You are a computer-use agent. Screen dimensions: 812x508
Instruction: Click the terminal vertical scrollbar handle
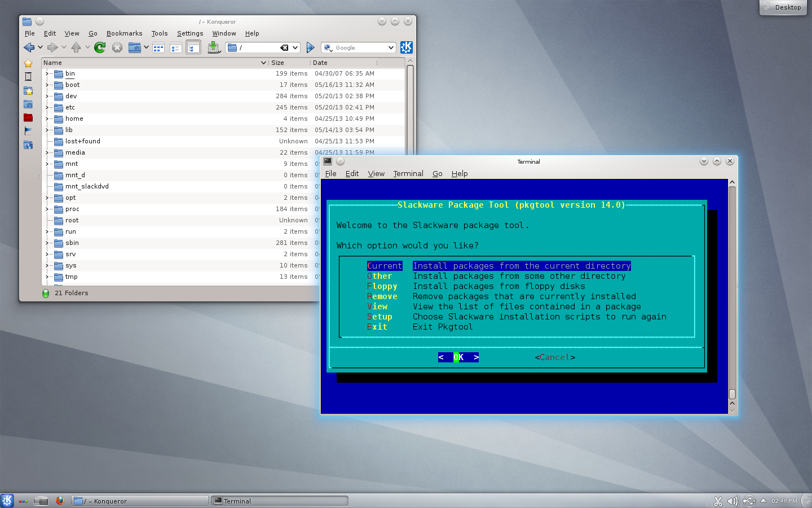732,394
